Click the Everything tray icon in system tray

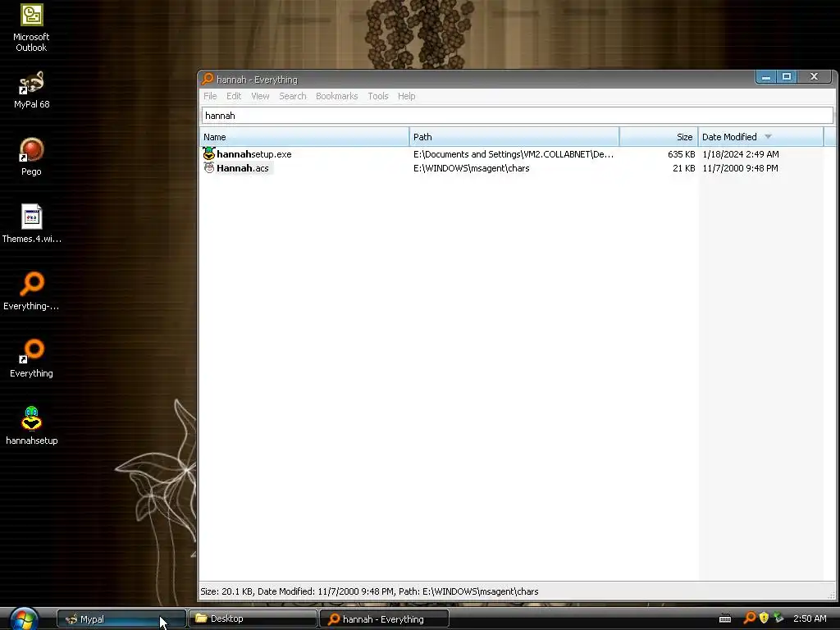pos(750,619)
